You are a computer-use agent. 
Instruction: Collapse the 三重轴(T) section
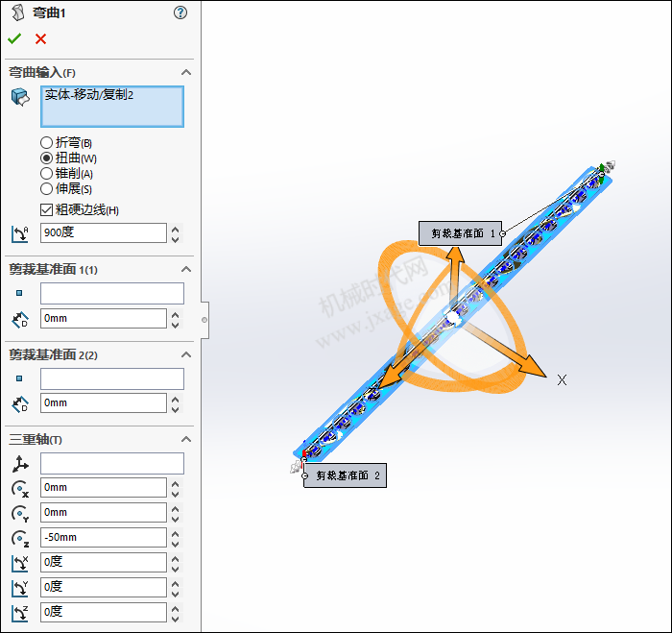point(186,439)
